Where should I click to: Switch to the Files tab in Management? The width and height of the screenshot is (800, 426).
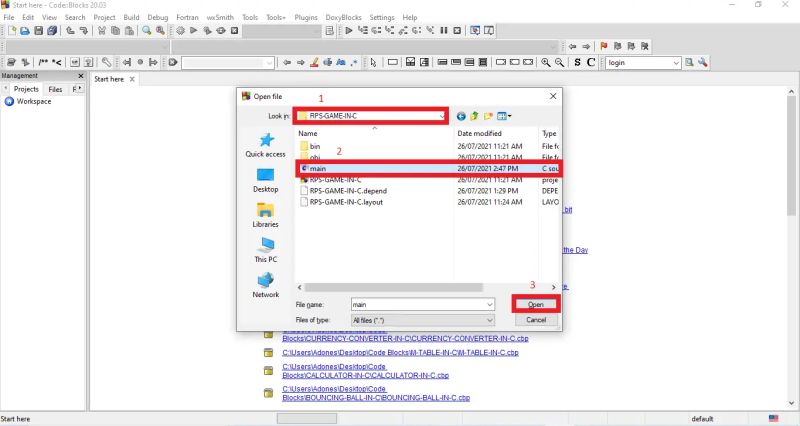coord(55,89)
